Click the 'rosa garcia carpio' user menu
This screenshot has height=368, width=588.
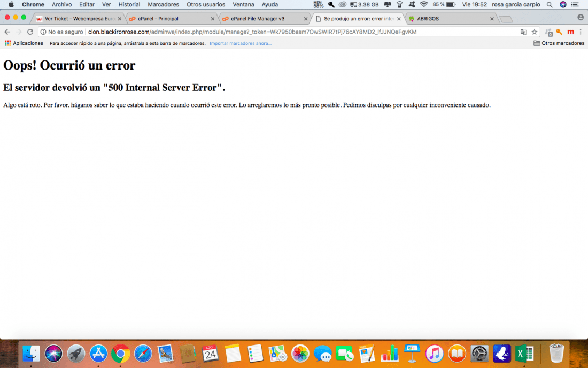point(516,4)
